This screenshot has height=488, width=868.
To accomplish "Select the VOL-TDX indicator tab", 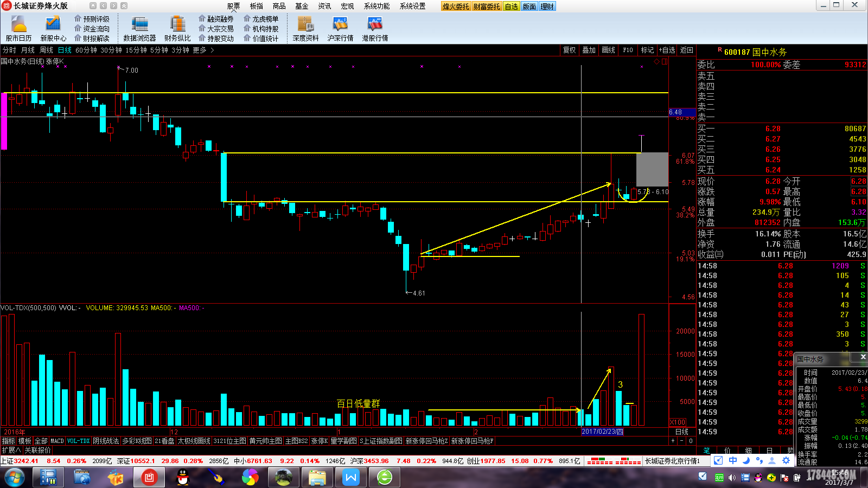I will [78, 441].
